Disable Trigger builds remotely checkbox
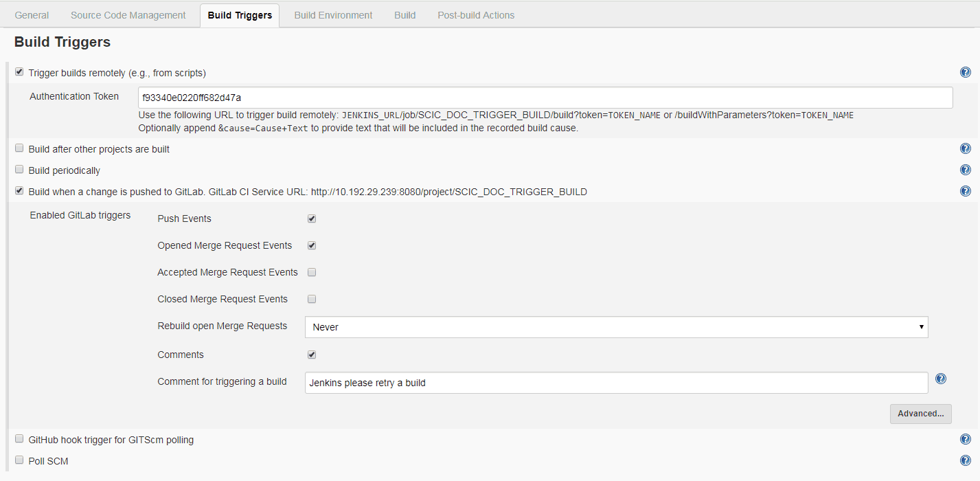The image size is (980, 481). click(19, 72)
